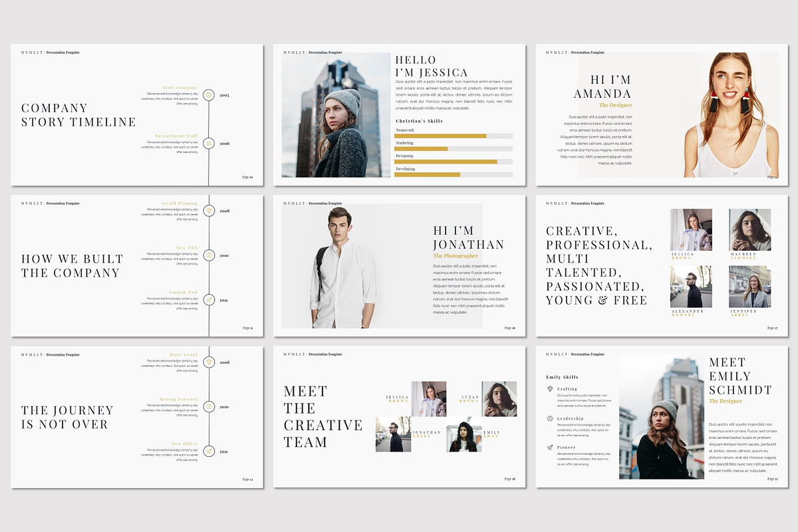Click the 'Crafting' skill label
The width and height of the screenshot is (798, 532).
[x=567, y=389]
